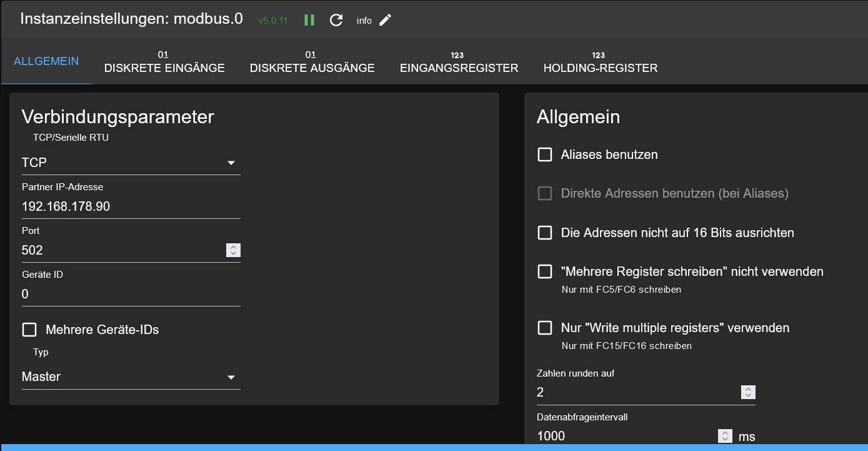Open the Typ Master dropdown
Viewport: 868px width, 451px height.
131,377
